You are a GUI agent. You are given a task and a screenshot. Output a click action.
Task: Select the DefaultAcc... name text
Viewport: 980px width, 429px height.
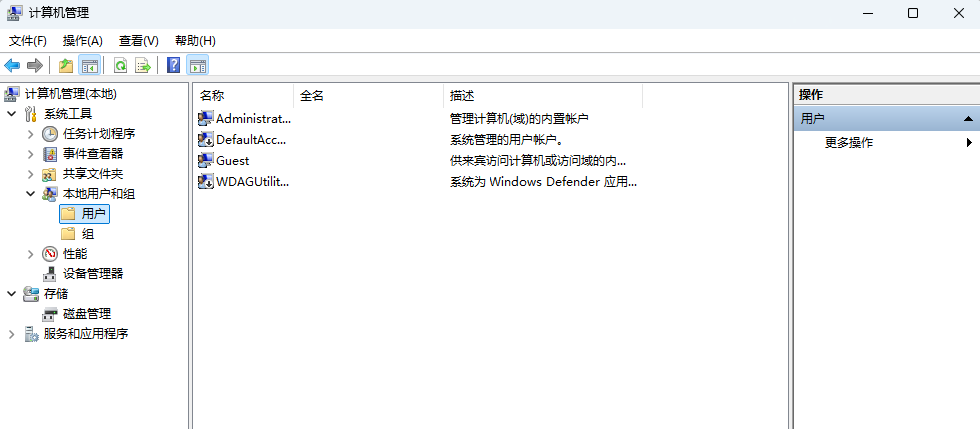click(251, 139)
